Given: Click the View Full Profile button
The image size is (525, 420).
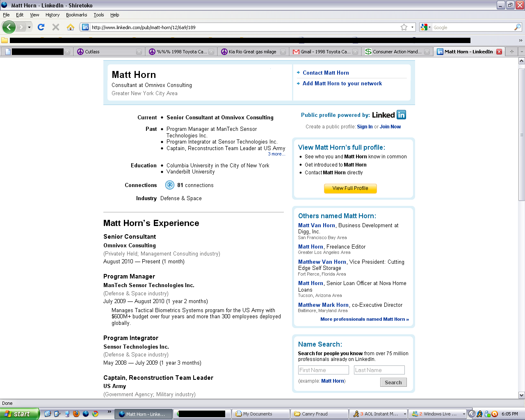Looking at the screenshot, I should (x=350, y=188).
